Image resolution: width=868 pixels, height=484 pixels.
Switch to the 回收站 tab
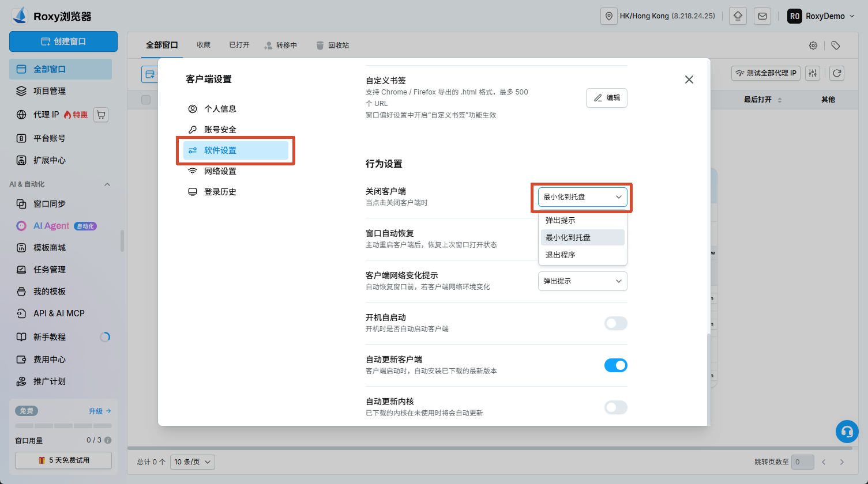click(332, 45)
